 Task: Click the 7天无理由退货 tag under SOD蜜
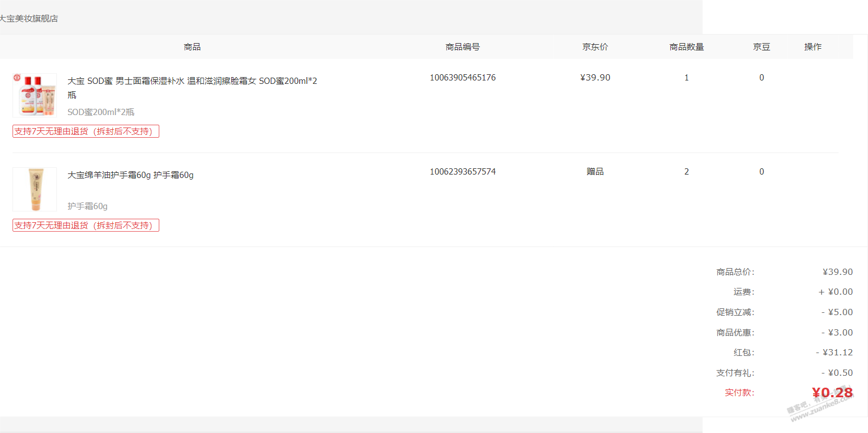point(86,131)
